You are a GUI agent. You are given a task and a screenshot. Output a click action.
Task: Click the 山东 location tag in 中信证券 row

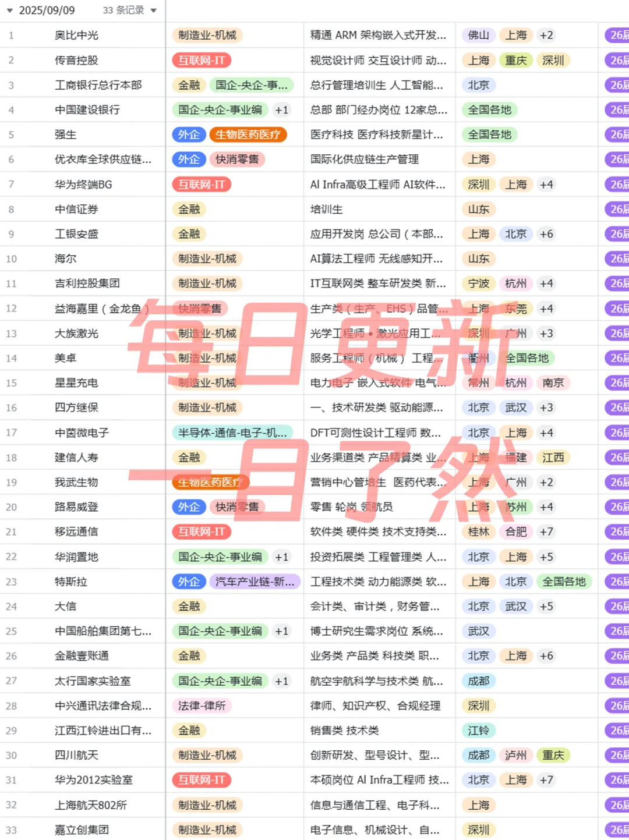[x=479, y=209]
